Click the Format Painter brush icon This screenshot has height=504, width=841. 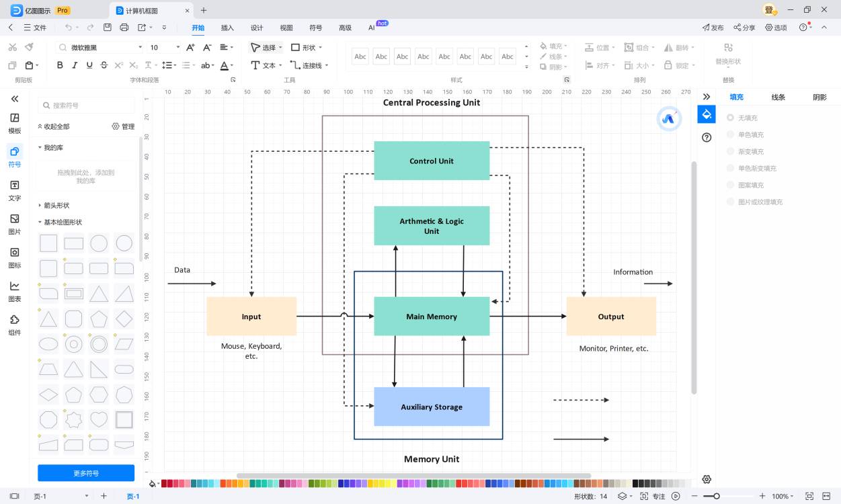point(29,47)
